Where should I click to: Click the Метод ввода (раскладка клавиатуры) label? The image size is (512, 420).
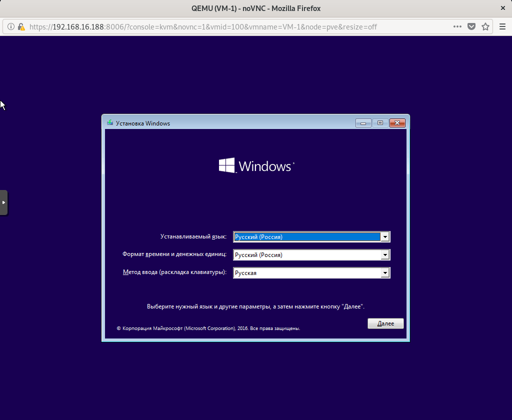pyautogui.click(x=174, y=272)
